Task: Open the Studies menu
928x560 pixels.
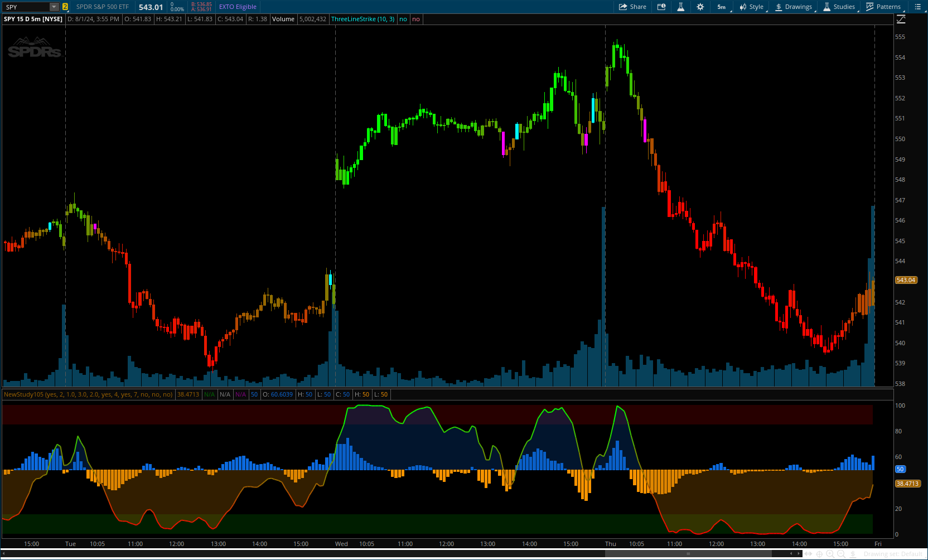Action: [839, 7]
